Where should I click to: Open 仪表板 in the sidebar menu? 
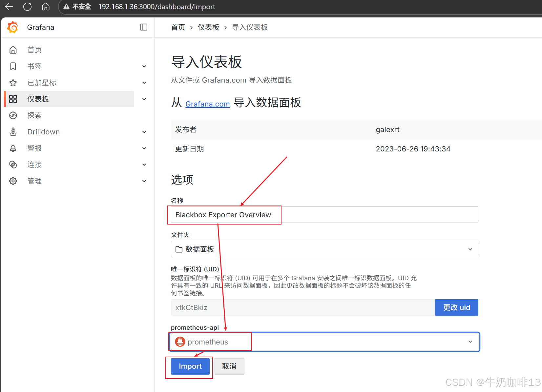coord(38,99)
